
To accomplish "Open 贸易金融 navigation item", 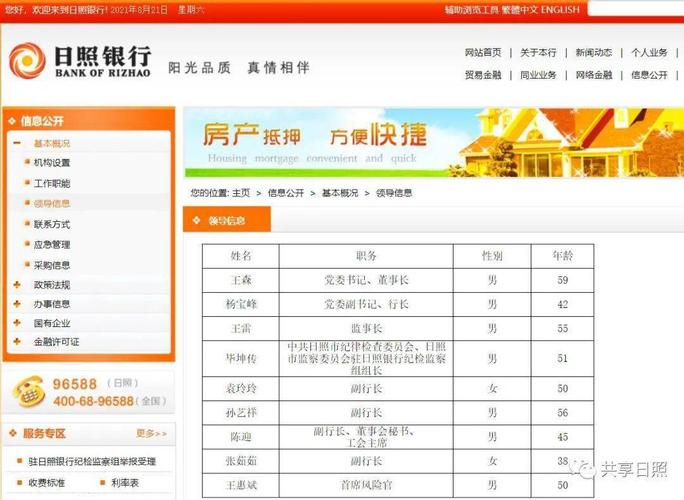I will (x=483, y=75).
